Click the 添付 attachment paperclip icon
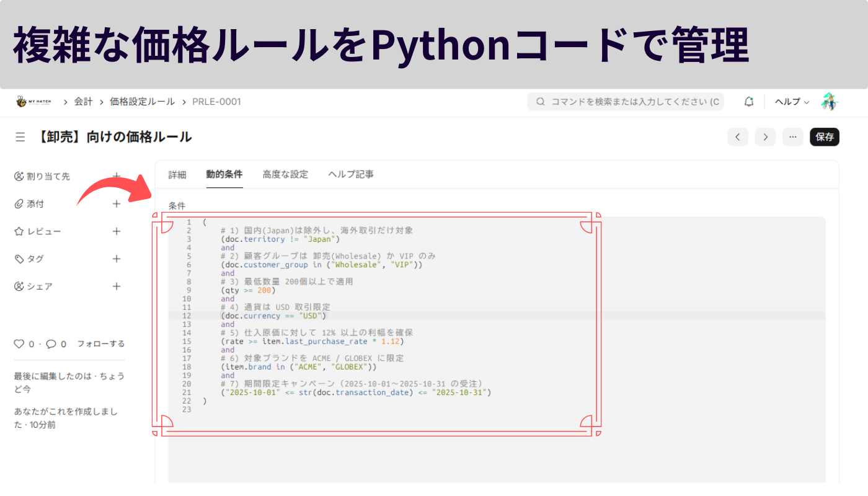The height and width of the screenshot is (496, 868). click(19, 203)
